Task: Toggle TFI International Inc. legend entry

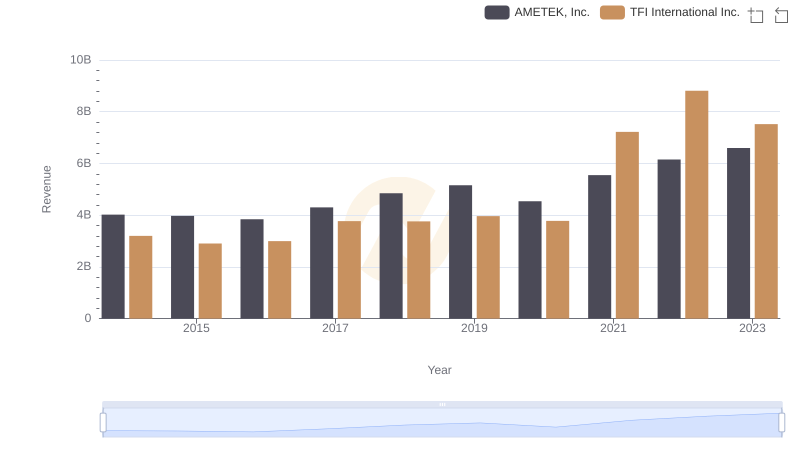Action: click(669, 12)
